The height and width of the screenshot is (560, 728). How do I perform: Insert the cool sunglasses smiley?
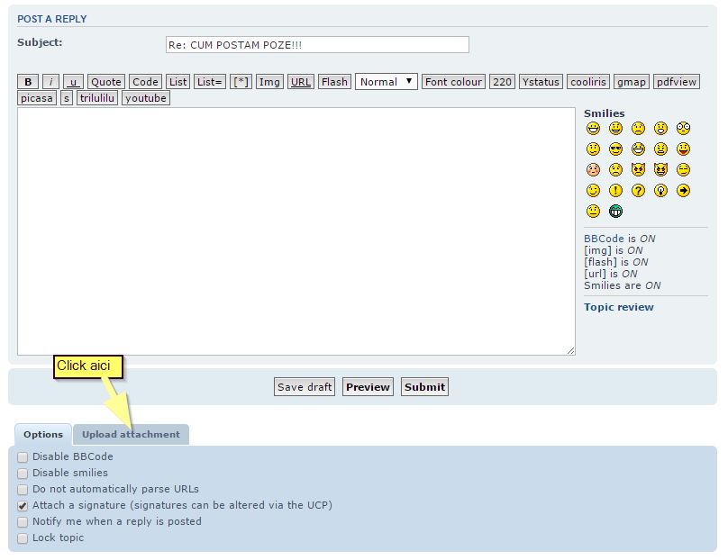(x=615, y=149)
